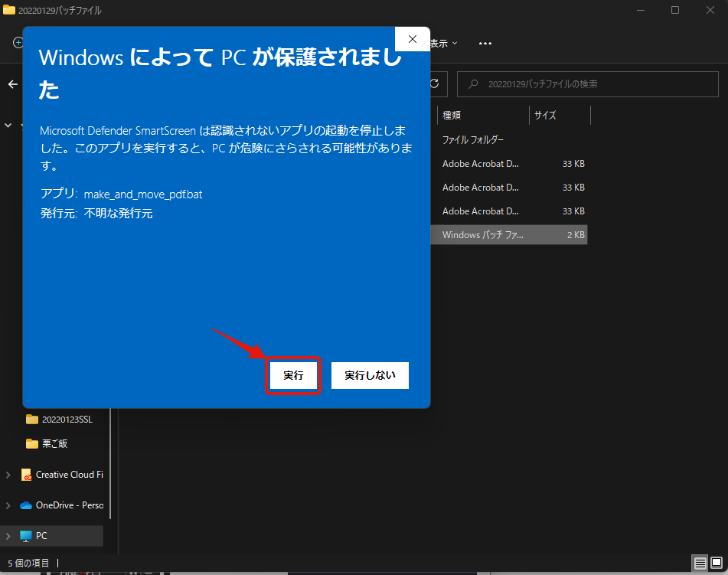The image size is (728, 575).
Task: Expand the OneDrive - Personal tree node
Action: (x=8, y=505)
